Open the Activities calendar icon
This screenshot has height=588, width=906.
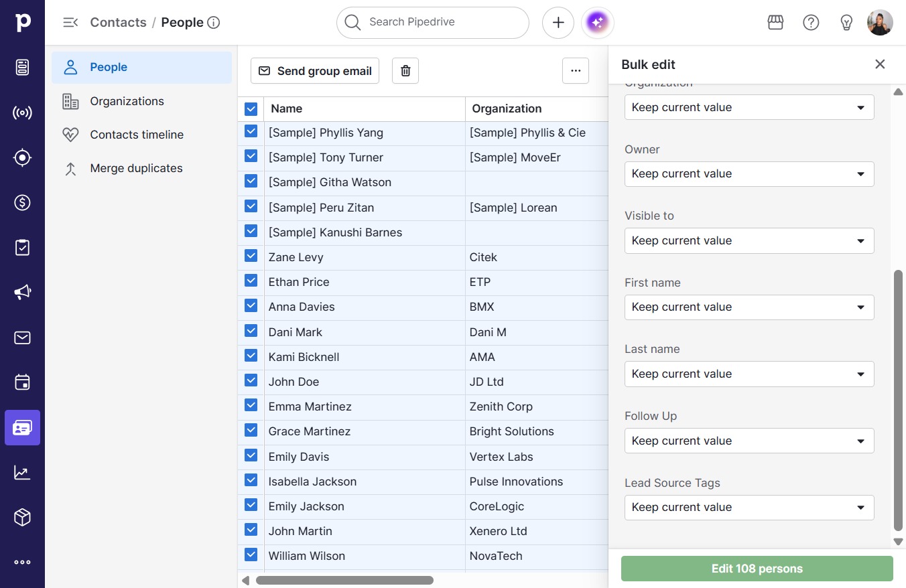coord(22,382)
